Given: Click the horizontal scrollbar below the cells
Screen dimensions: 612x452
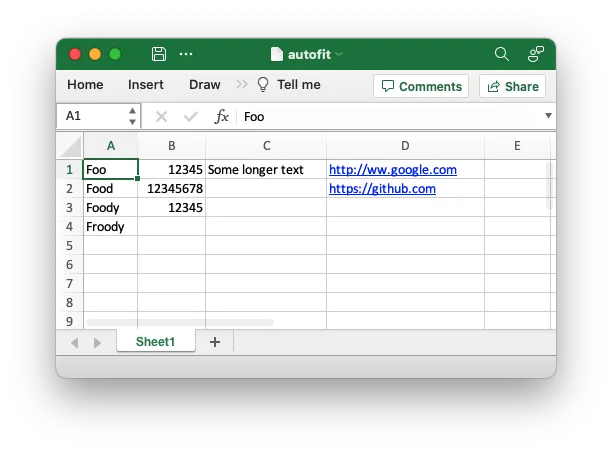Looking at the screenshot, I should click(x=180, y=322).
